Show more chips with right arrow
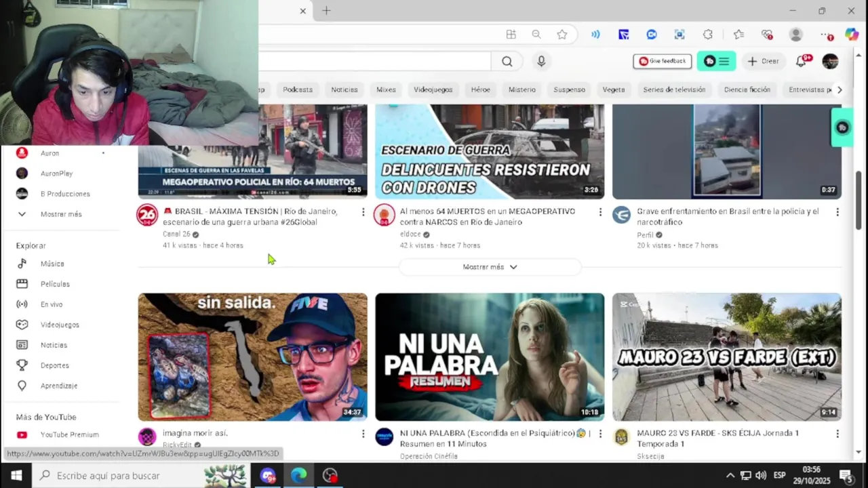The height and width of the screenshot is (488, 868). point(840,89)
